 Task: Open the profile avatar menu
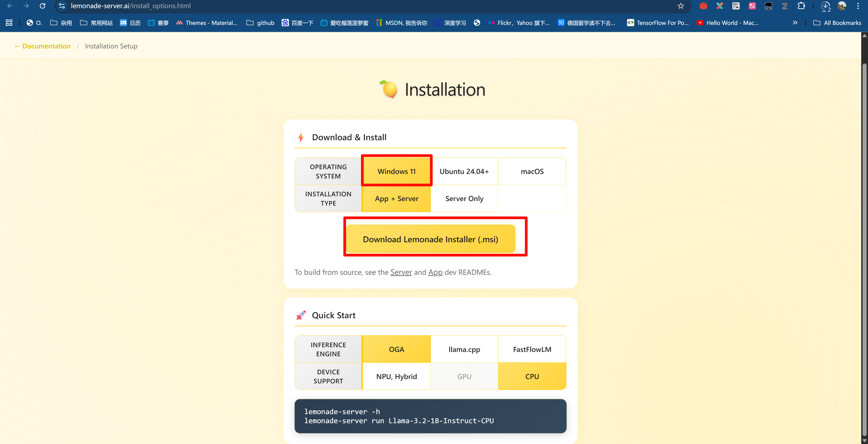tap(842, 6)
